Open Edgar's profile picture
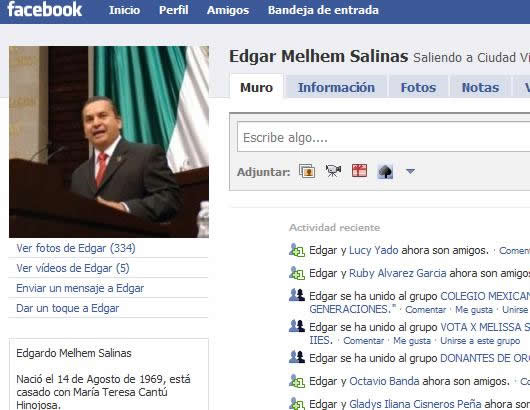 pos(109,142)
